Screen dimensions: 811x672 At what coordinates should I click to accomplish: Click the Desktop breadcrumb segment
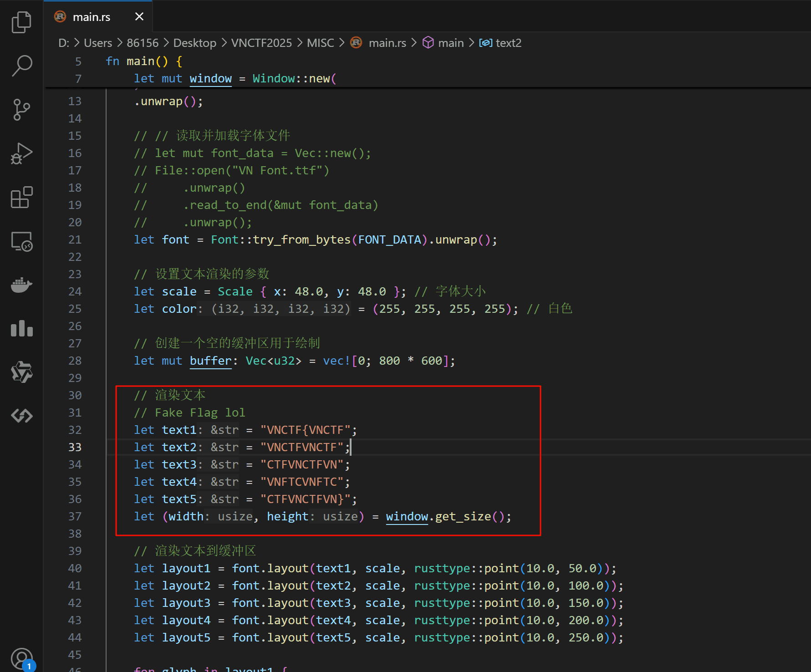[x=194, y=43]
